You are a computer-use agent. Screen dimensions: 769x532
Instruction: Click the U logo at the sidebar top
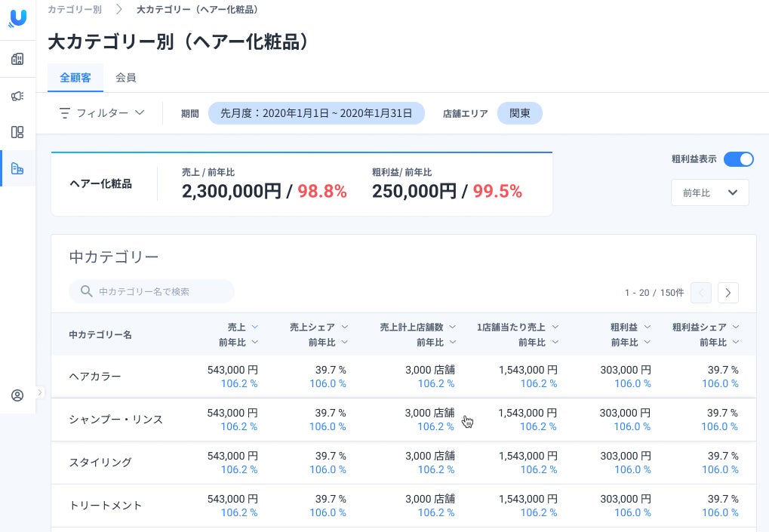coord(17,19)
